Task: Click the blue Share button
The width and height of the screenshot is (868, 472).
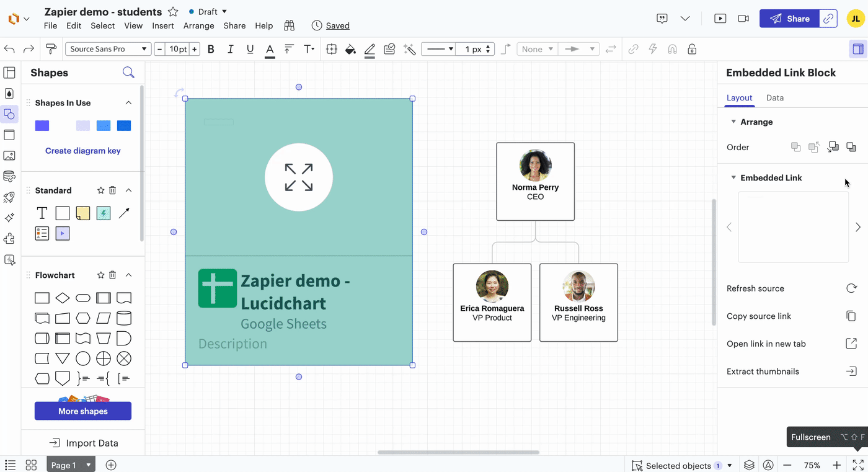Action: tap(789, 19)
